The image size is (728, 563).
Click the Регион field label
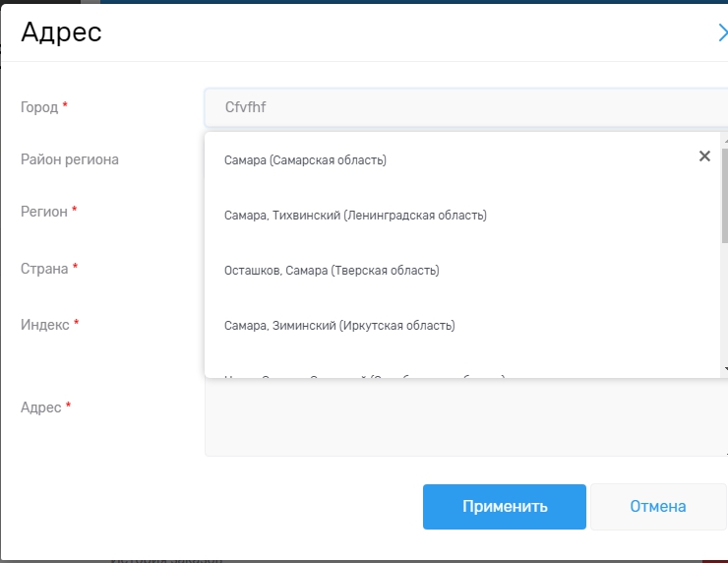point(44,212)
